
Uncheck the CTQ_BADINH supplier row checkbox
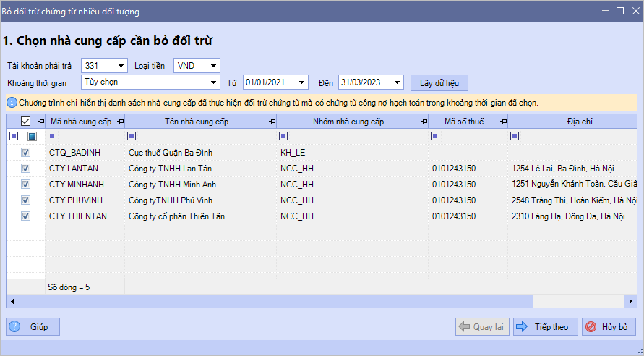(25, 153)
